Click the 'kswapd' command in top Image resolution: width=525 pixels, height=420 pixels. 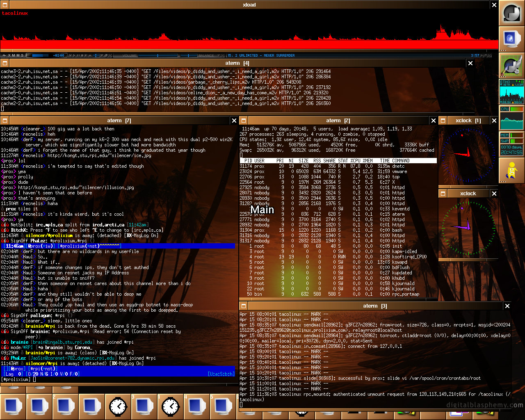click(400, 262)
